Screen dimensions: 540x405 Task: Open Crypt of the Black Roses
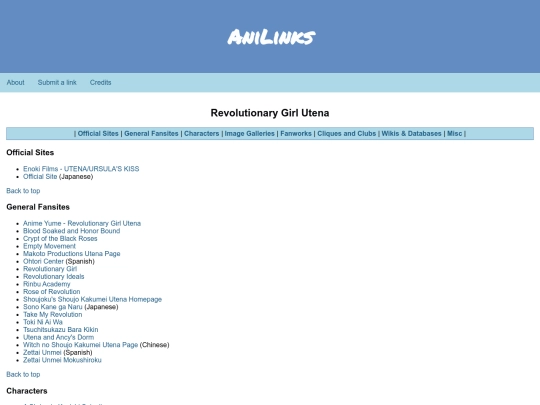pyautogui.click(x=60, y=239)
